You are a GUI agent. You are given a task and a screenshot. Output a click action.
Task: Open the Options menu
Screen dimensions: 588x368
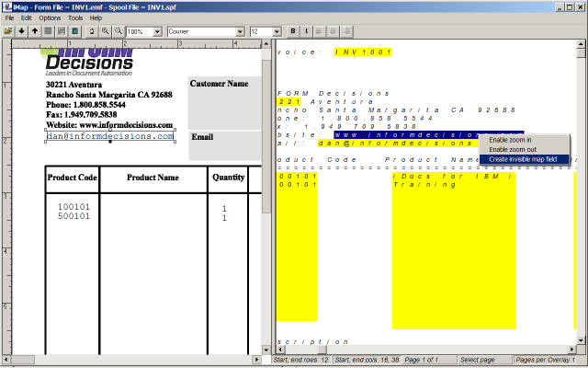50,17
